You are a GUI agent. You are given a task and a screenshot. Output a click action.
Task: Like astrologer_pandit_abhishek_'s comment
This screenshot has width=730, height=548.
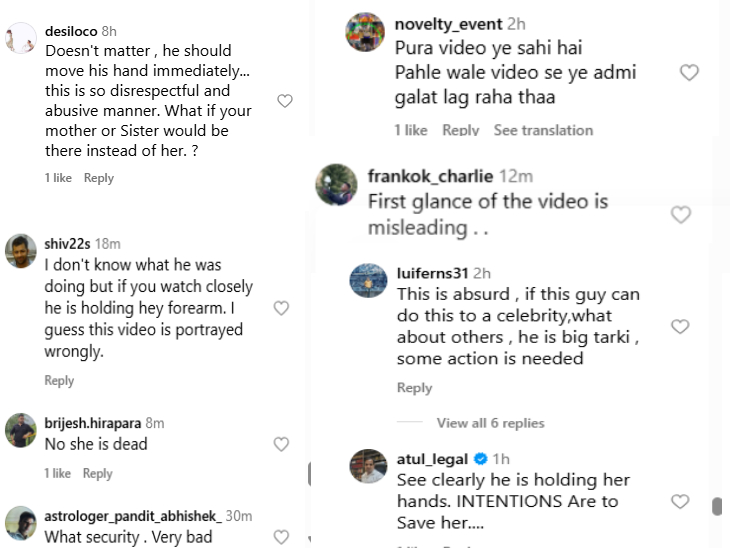tap(282, 537)
